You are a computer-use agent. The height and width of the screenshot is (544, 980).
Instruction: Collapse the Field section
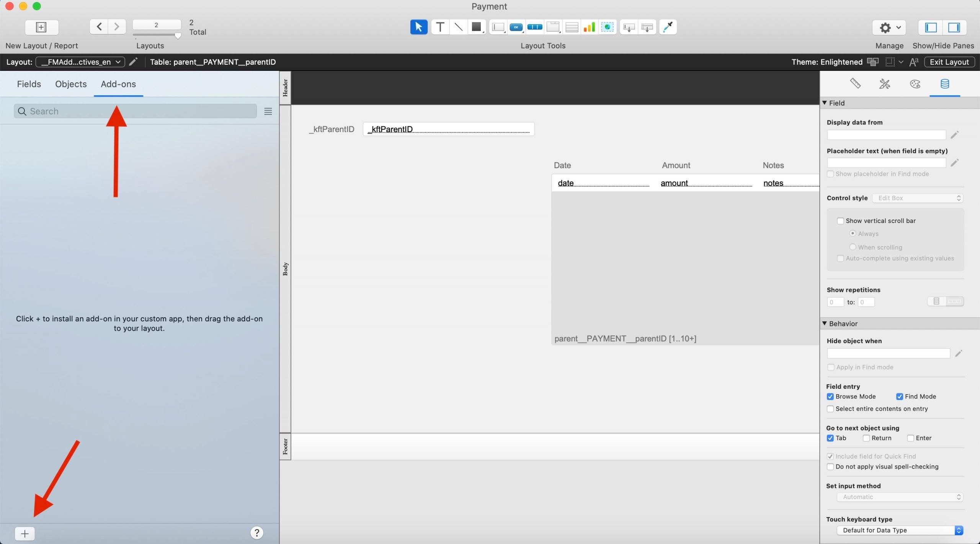(x=825, y=103)
